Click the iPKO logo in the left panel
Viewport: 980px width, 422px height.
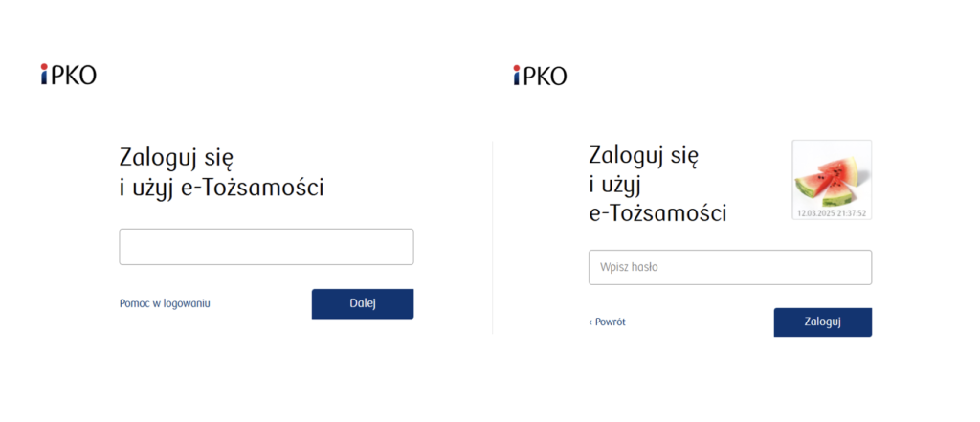tap(69, 75)
